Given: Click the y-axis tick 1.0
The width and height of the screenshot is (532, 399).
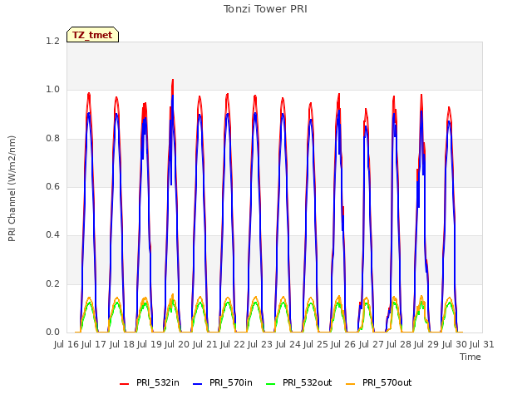Looking at the screenshot, I should click(52, 90).
